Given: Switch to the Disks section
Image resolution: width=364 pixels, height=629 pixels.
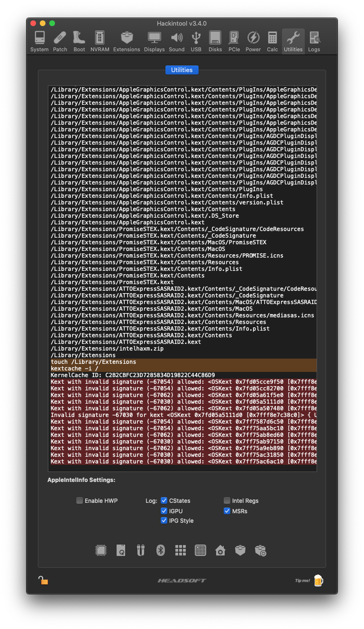Looking at the screenshot, I should (215, 41).
